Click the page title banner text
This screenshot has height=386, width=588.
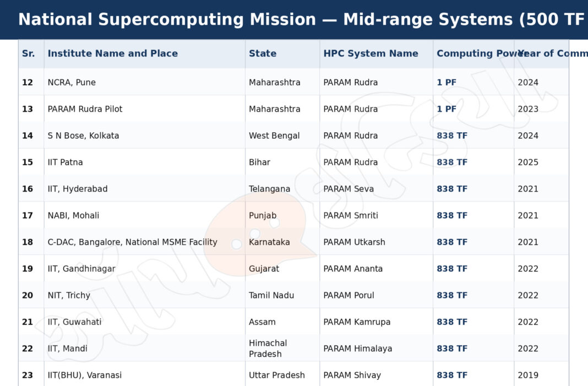[302, 19]
